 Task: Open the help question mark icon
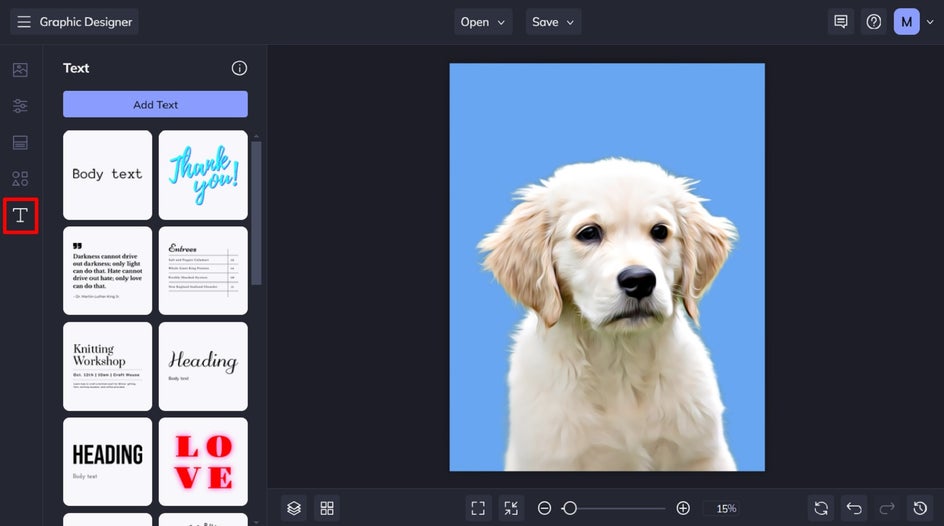tap(874, 22)
